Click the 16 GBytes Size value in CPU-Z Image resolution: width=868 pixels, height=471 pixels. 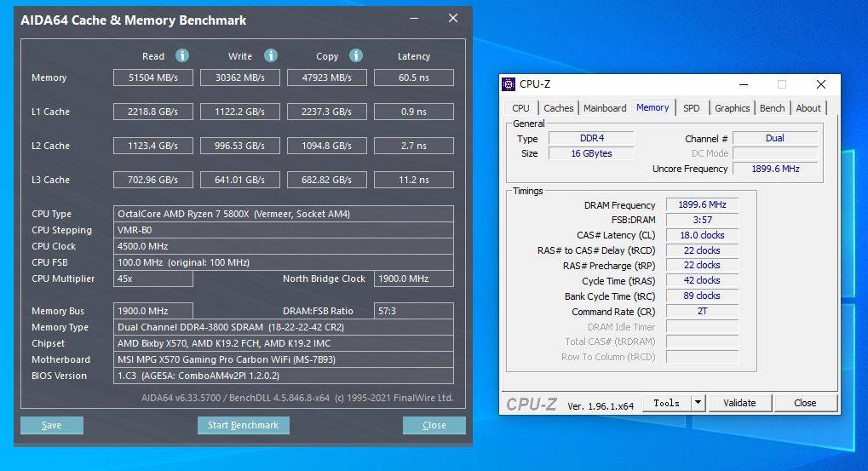(591, 153)
